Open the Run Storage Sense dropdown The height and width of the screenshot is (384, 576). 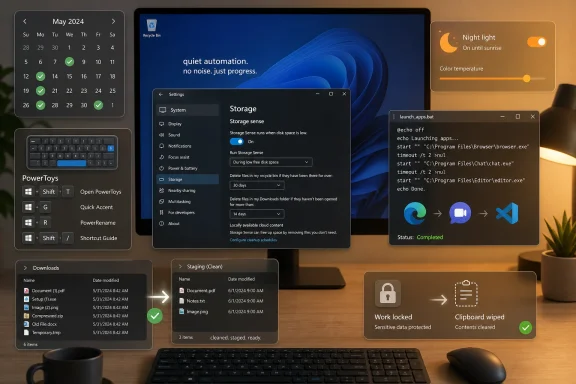(x=271, y=162)
